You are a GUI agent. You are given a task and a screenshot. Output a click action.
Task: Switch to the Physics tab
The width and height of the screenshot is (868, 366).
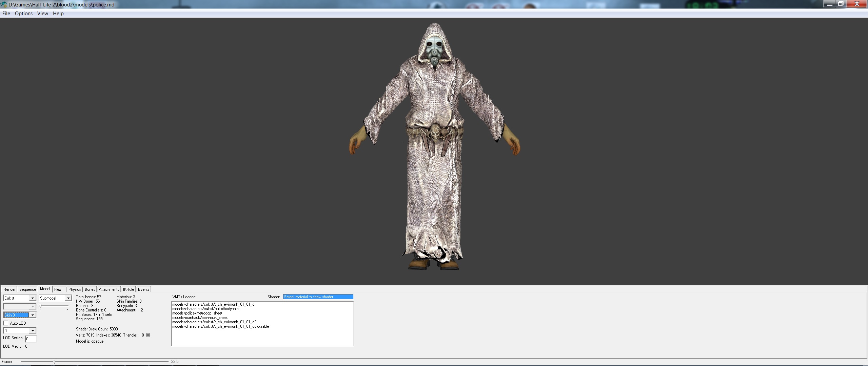coord(75,289)
